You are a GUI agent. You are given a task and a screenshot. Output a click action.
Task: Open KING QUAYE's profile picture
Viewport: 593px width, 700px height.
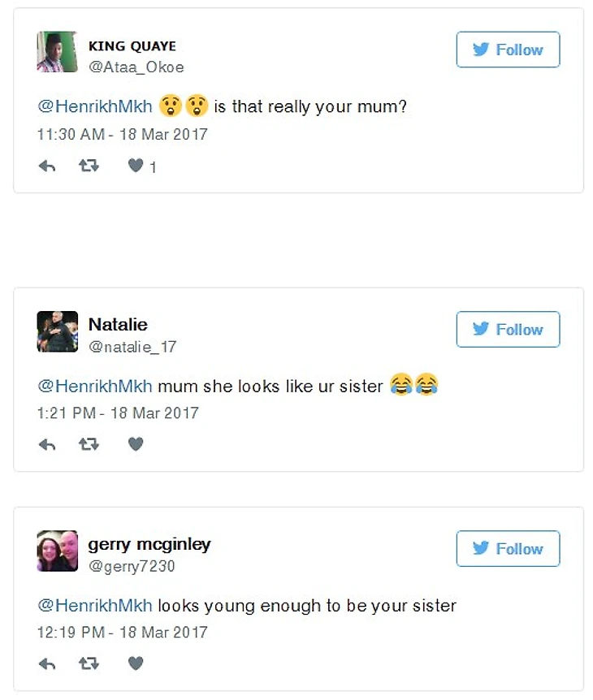click(x=57, y=52)
